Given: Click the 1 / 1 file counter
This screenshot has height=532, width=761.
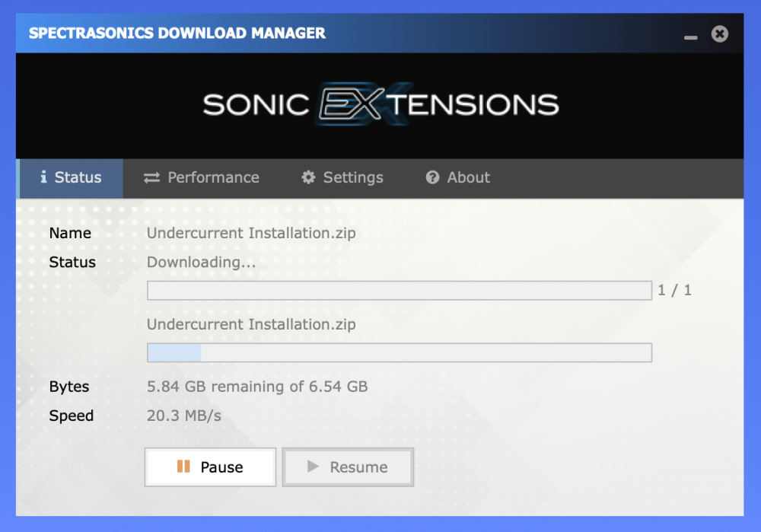Looking at the screenshot, I should pos(674,290).
